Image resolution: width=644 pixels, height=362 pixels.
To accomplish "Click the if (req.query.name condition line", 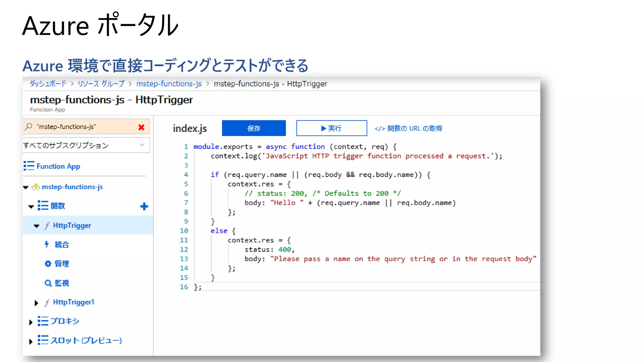I will pos(320,175).
